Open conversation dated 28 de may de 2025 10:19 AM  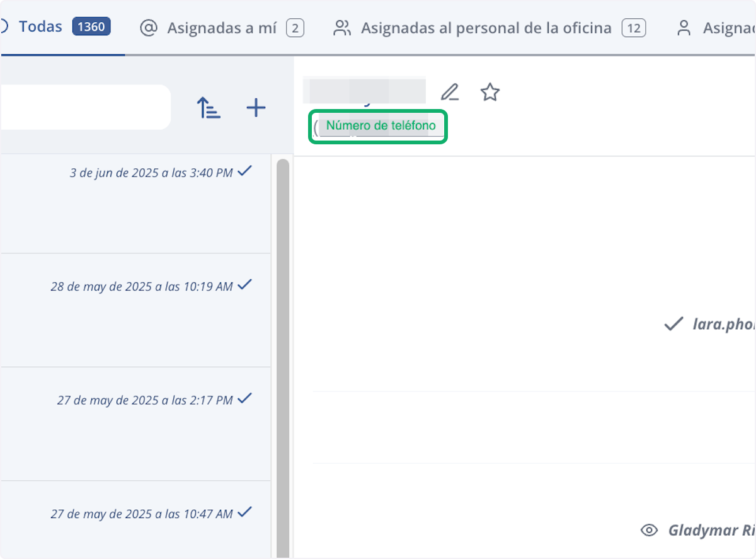point(135,311)
